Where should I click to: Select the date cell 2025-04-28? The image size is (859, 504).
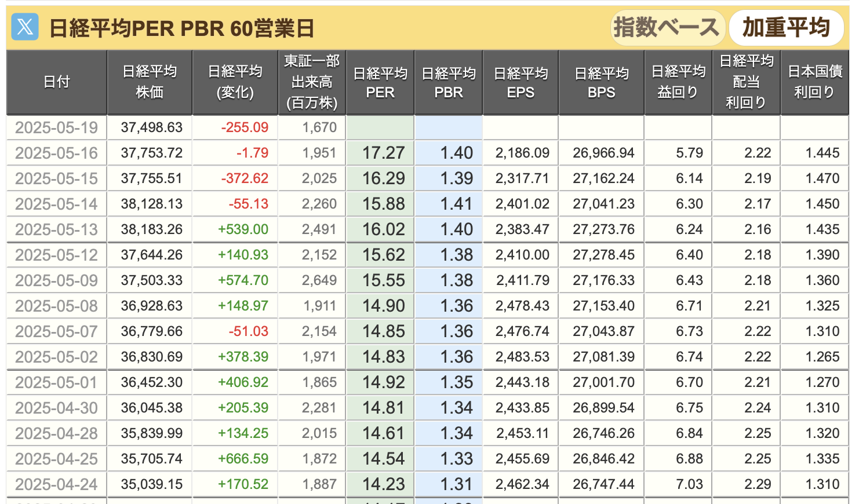tap(57, 433)
